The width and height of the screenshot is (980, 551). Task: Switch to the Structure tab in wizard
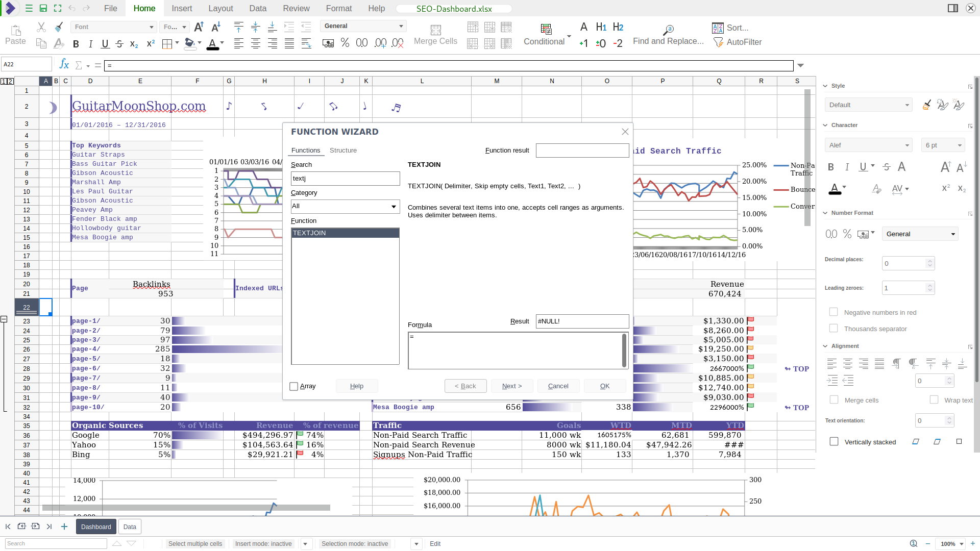[343, 151]
